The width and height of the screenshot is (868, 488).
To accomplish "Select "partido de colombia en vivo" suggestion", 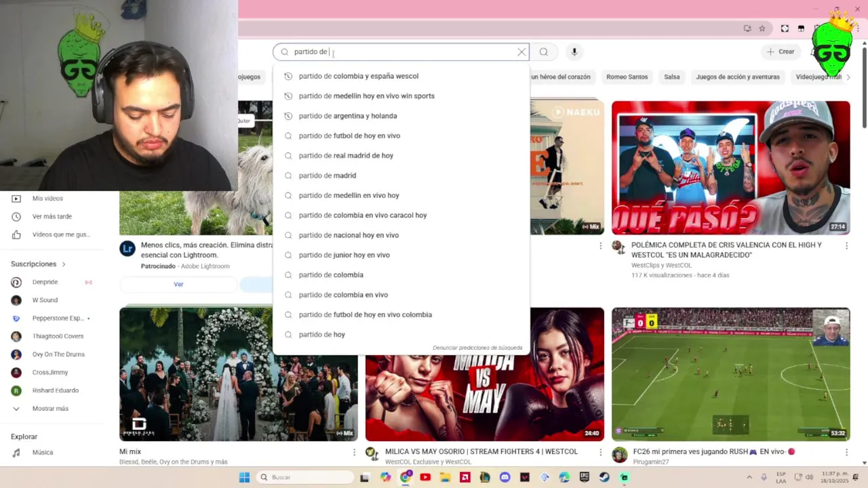I will (x=401, y=295).
